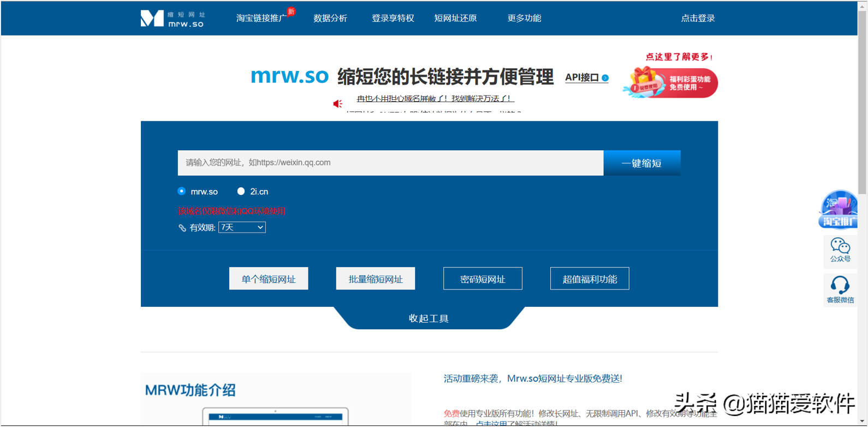Click the MRW功能介绍 heading
The image size is (868, 427).
[x=190, y=390]
